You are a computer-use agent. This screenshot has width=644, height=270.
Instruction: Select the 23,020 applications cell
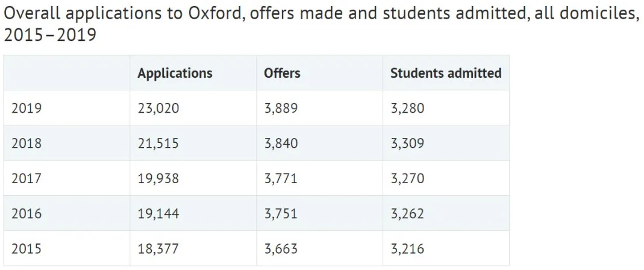point(158,108)
